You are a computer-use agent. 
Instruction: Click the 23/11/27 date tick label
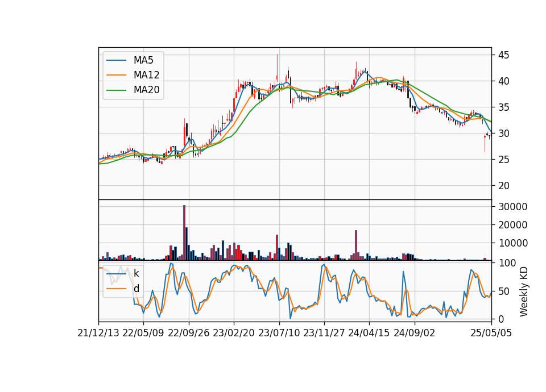[324, 333]
